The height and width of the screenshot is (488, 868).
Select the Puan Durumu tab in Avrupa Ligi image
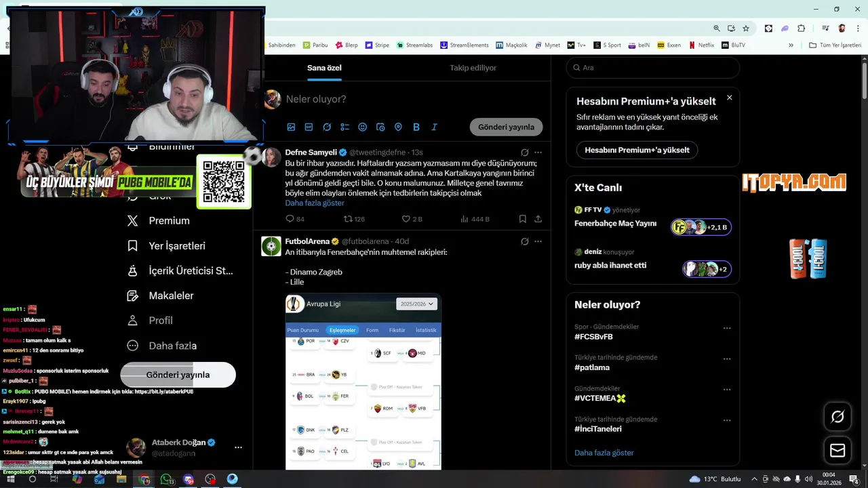click(x=303, y=330)
